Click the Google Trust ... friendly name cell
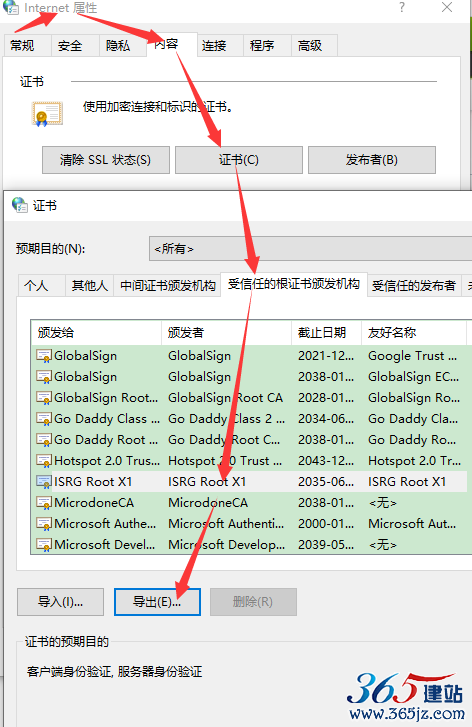Viewport: 472px width, 727px height. [x=413, y=356]
